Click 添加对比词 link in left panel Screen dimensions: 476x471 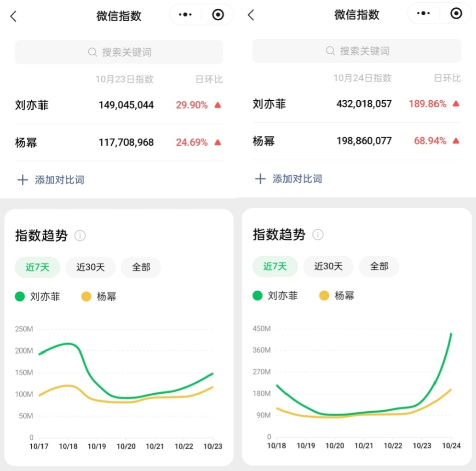coord(59,180)
